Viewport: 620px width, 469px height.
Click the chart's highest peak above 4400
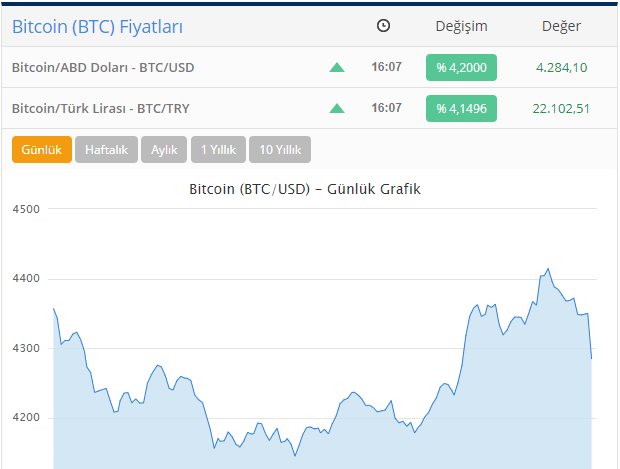point(548,269)
